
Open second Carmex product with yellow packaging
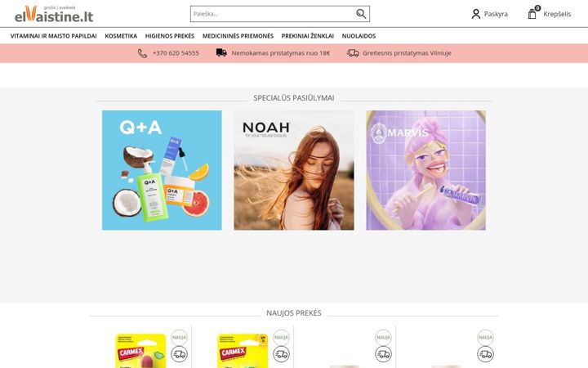[243, 351]
